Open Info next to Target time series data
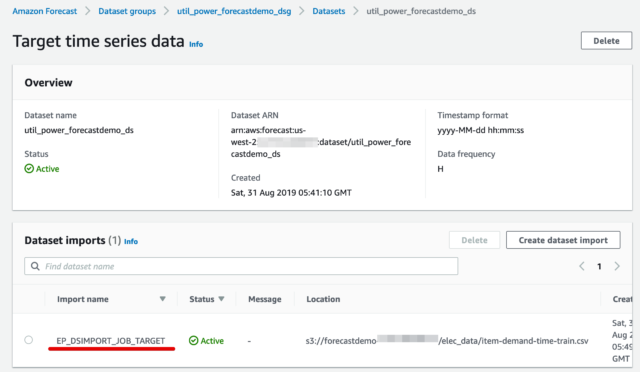This screenshot has width=640, height=372. [x=196, y=44]
